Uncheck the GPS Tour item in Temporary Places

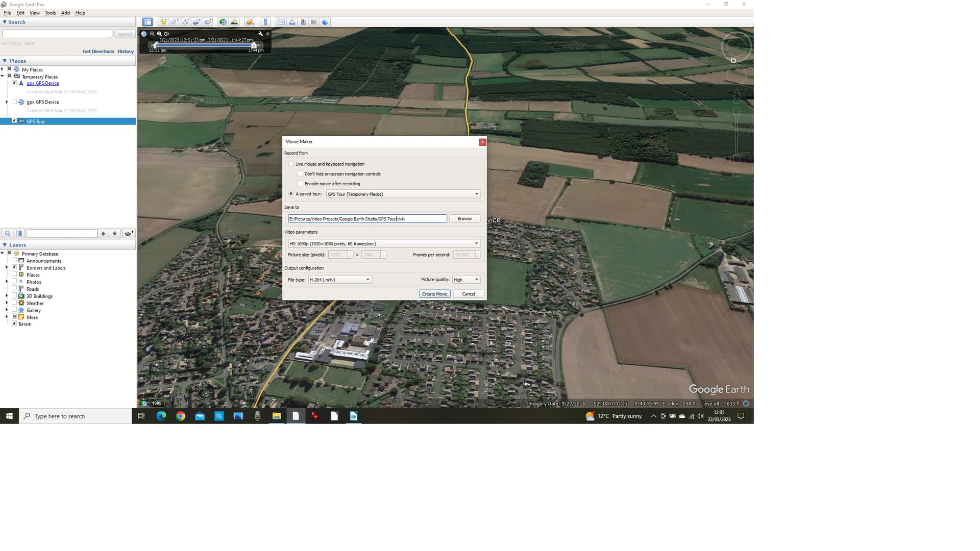pos(14,120)
